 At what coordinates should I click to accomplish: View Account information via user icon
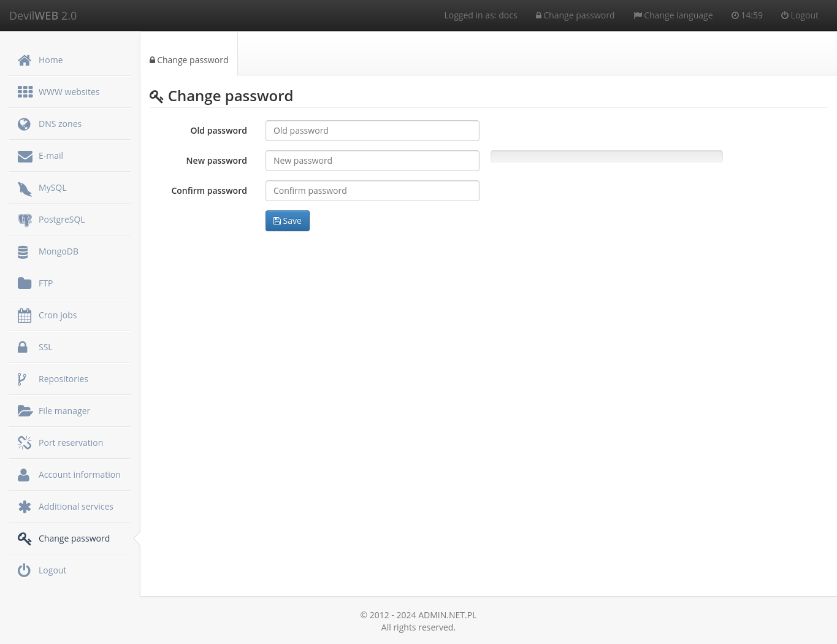click(25, 475)
